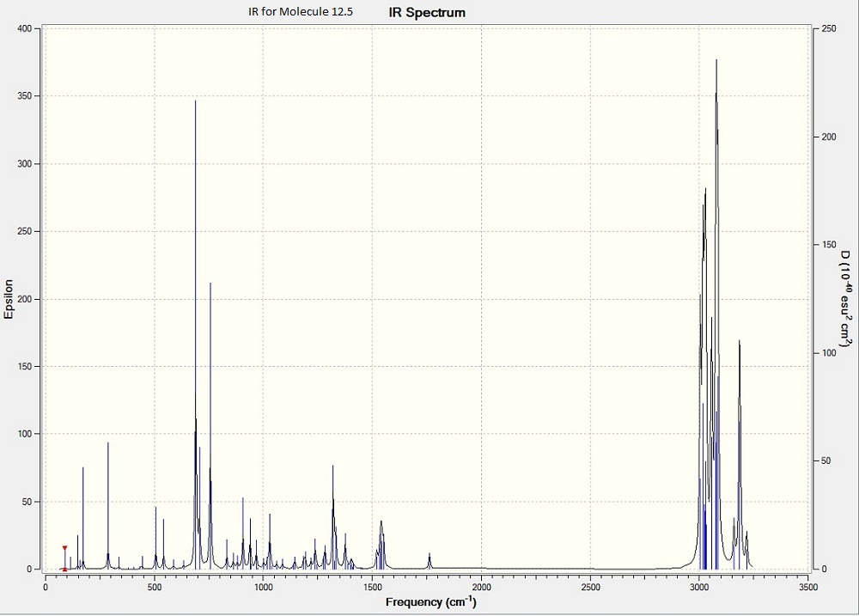859x616 pixels.
Task: Click the '2000' tick label on the frequency axis
Action: click(482, 587)
